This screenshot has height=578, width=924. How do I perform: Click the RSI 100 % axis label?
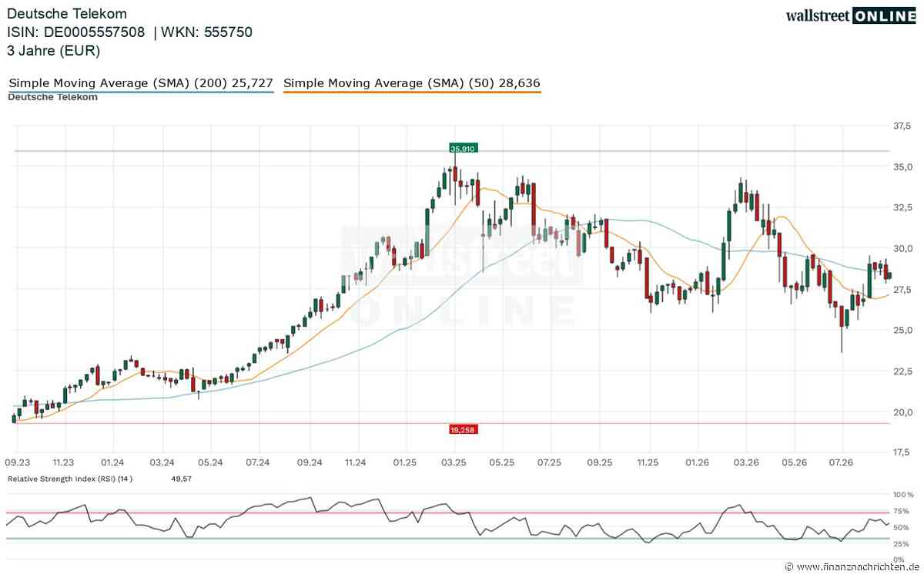(x=902, y=494)
